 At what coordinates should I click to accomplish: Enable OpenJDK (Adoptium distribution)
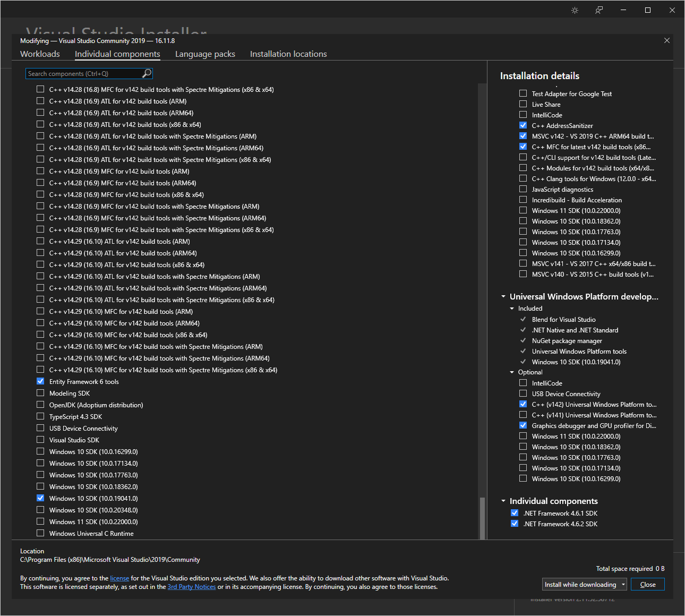[40, 405]
